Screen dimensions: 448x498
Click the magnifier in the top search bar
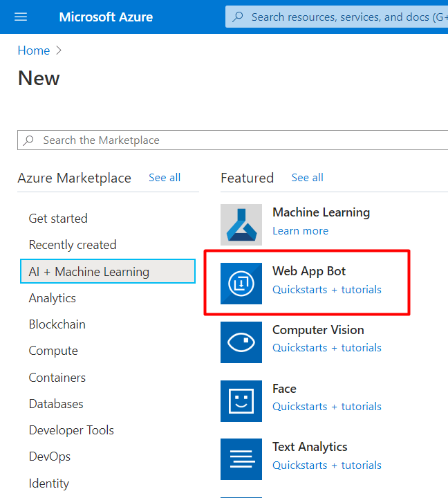click(x=238, y=17)
